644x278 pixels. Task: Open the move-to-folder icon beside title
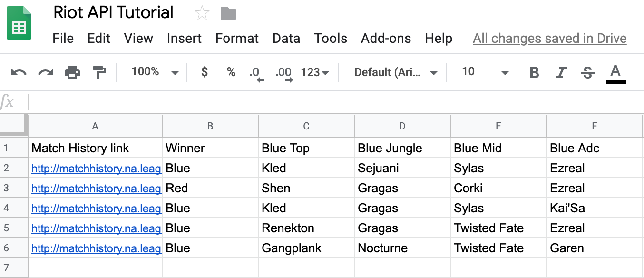pyautogui.click(x=229, y=14)
